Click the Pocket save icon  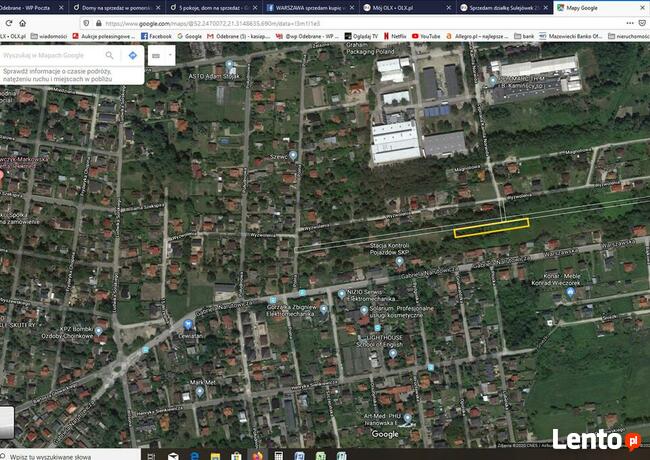[643, 23]
